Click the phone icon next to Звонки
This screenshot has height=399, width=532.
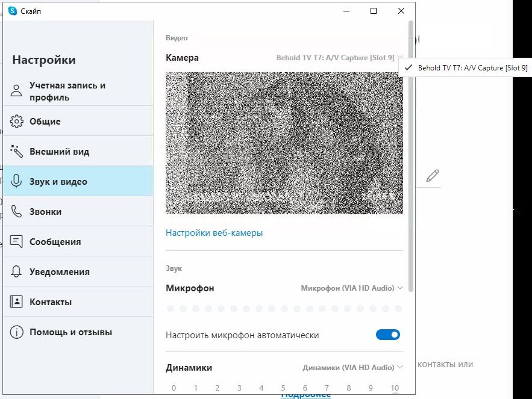click(17, 211)
